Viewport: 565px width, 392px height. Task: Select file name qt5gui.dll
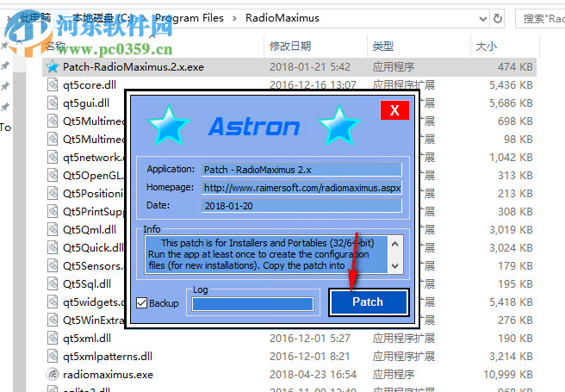coord(86,103)
